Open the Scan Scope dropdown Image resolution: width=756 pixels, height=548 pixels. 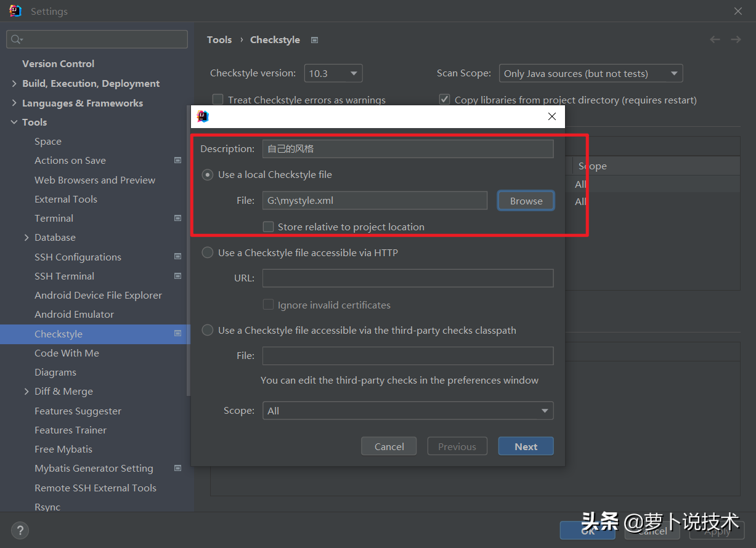(x=591, y=73)
